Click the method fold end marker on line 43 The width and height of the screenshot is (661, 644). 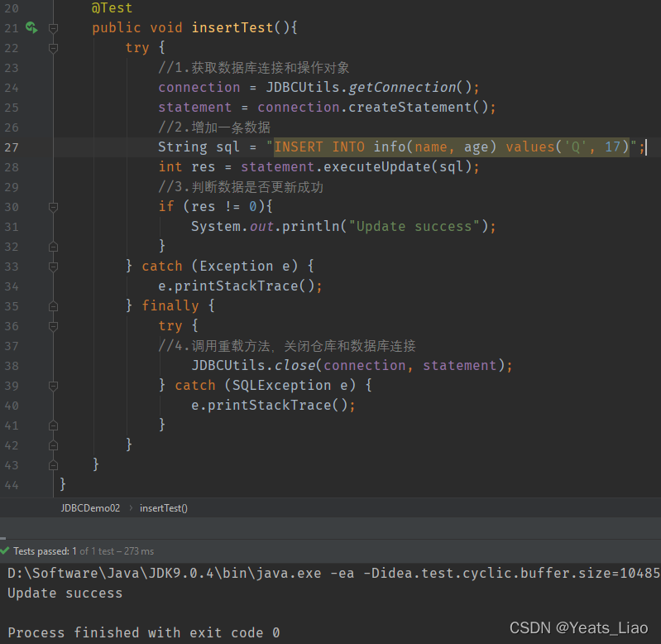(x=53, y=465)
